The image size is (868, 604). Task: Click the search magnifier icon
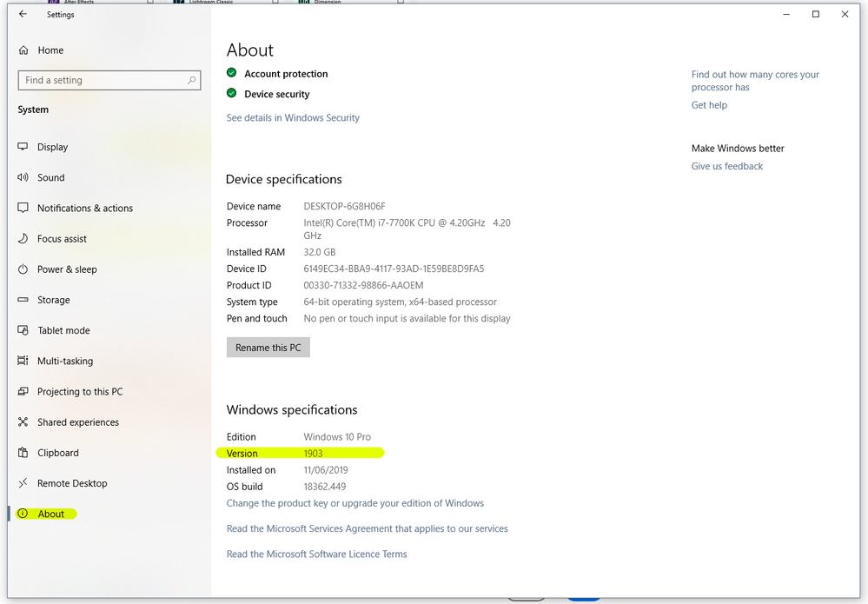(x=191, y=80)
